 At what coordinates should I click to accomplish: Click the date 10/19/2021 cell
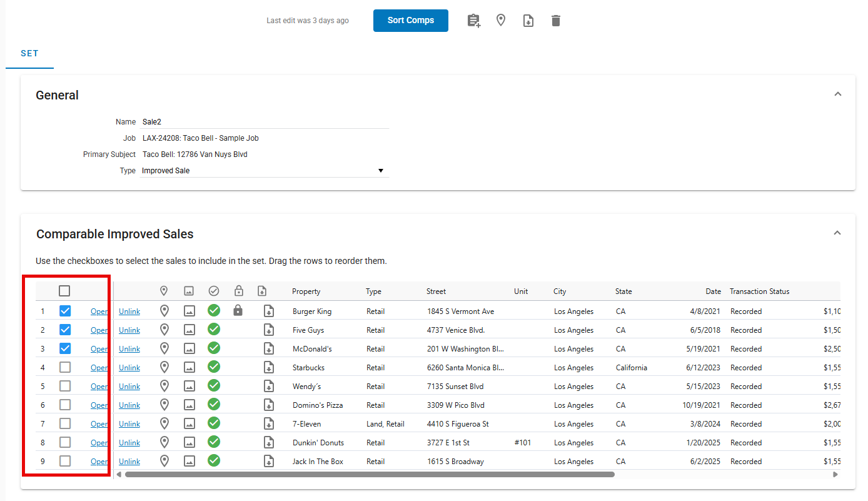tap(702, 405)
